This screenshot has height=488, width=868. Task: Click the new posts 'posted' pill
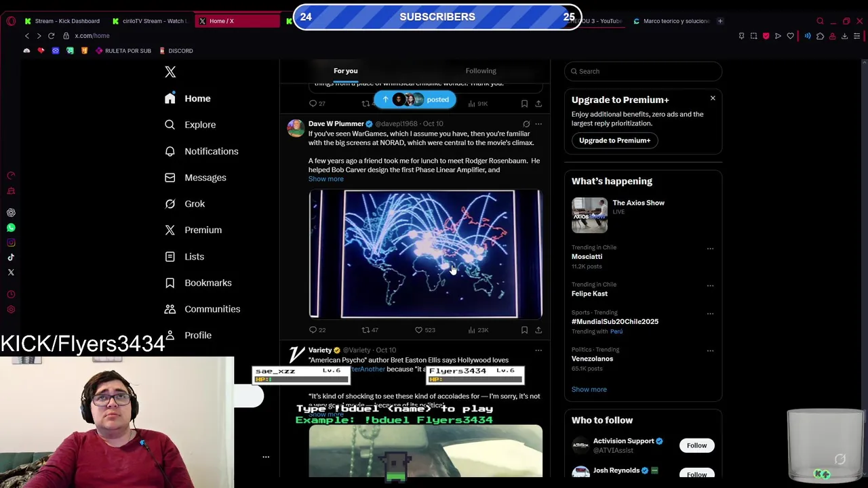coord(415,100)
